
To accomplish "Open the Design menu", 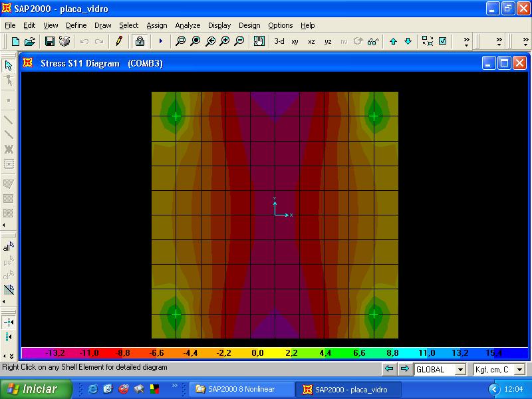I will point(249,25).
